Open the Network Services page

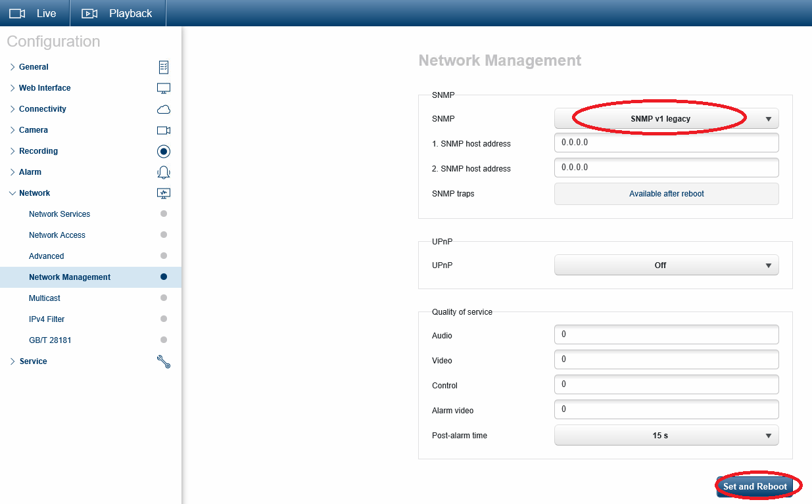click(60, 214)
